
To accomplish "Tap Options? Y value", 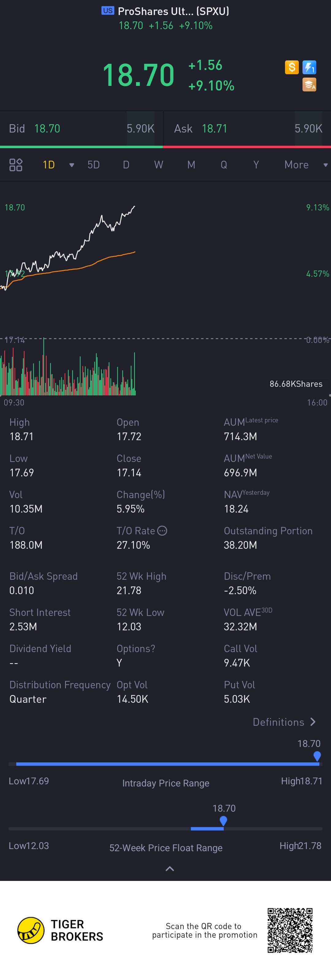I will click(119, 663).
